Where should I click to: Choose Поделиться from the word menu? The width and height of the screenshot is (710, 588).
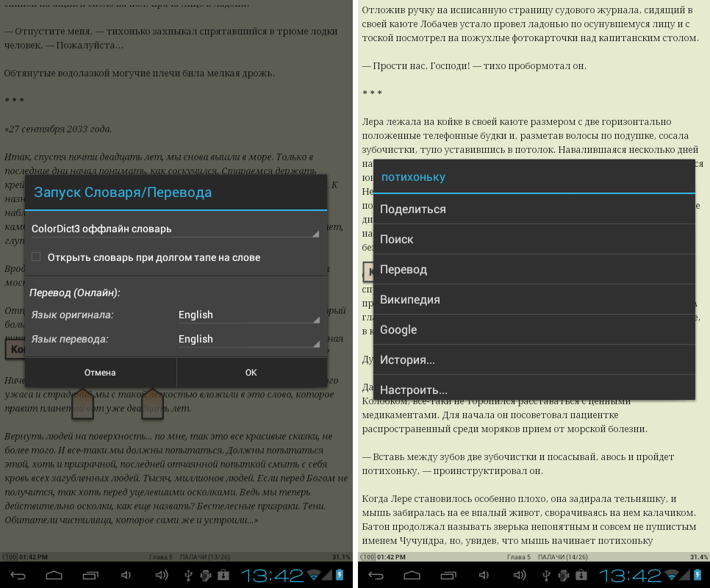[x=534, y=209]
